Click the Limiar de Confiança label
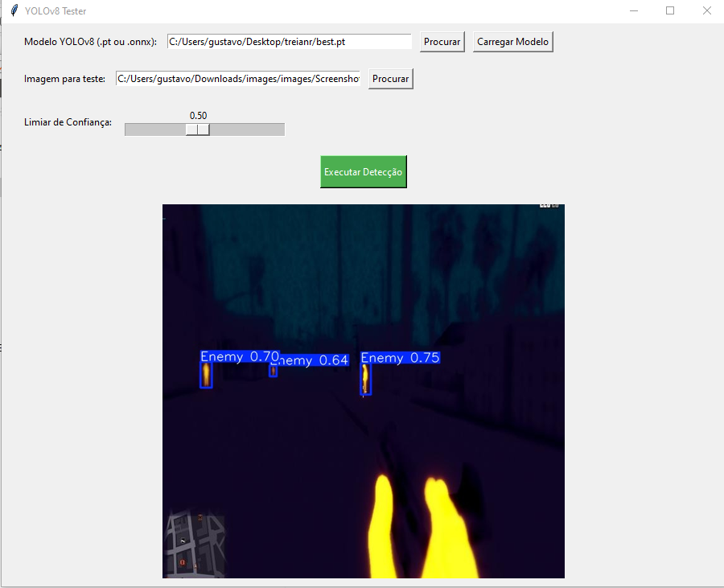The width and height of the screenshot is (724, 588). point(68,122)
